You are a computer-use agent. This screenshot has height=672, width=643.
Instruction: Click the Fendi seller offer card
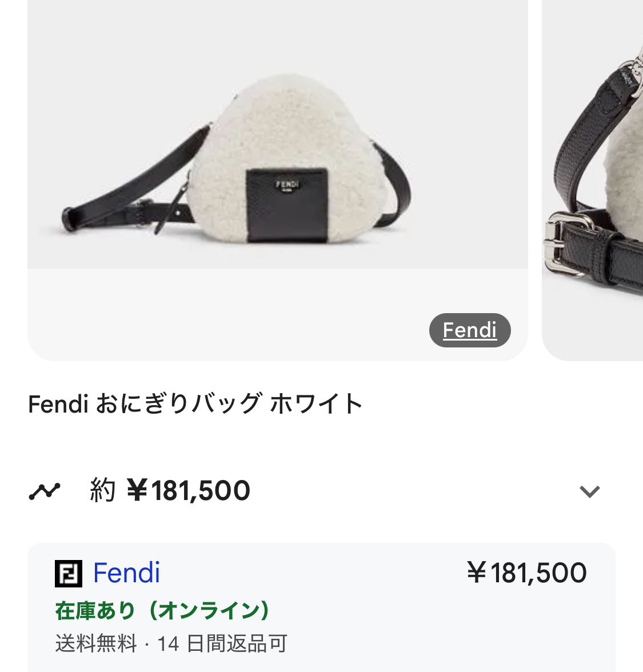coord(321,607)
